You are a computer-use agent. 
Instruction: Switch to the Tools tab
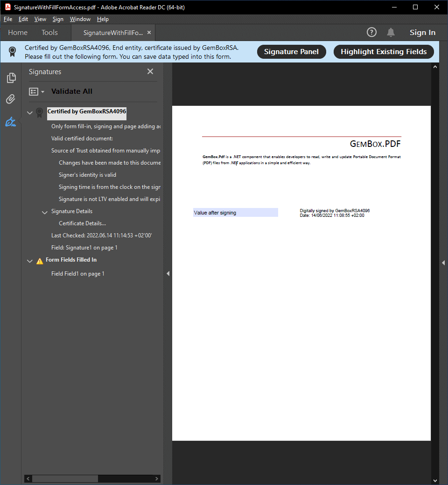point(49,33)
